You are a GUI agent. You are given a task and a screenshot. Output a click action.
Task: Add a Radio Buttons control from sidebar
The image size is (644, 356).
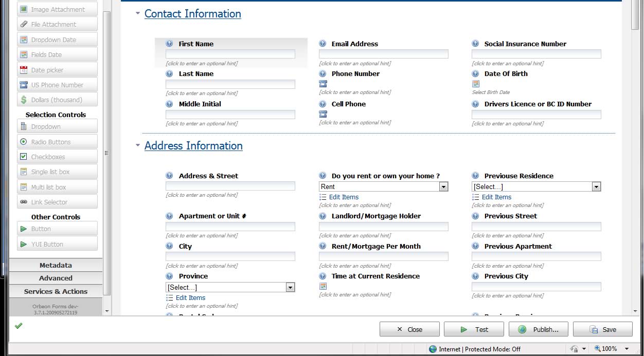coord(57,142)
